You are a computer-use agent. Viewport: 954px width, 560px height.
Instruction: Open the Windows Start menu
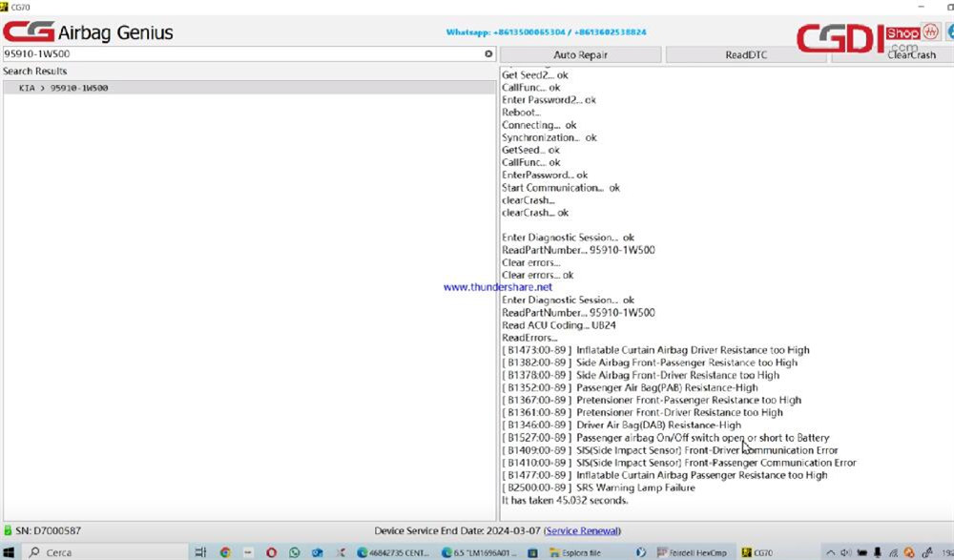coord(9,552)
